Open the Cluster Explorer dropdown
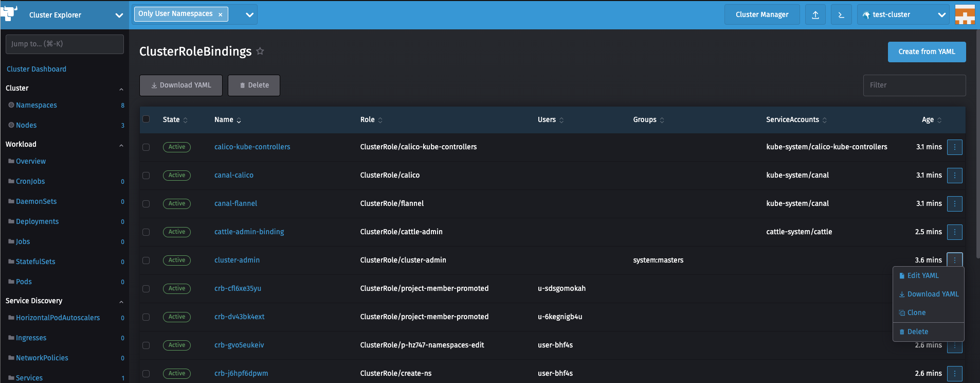 119,15
